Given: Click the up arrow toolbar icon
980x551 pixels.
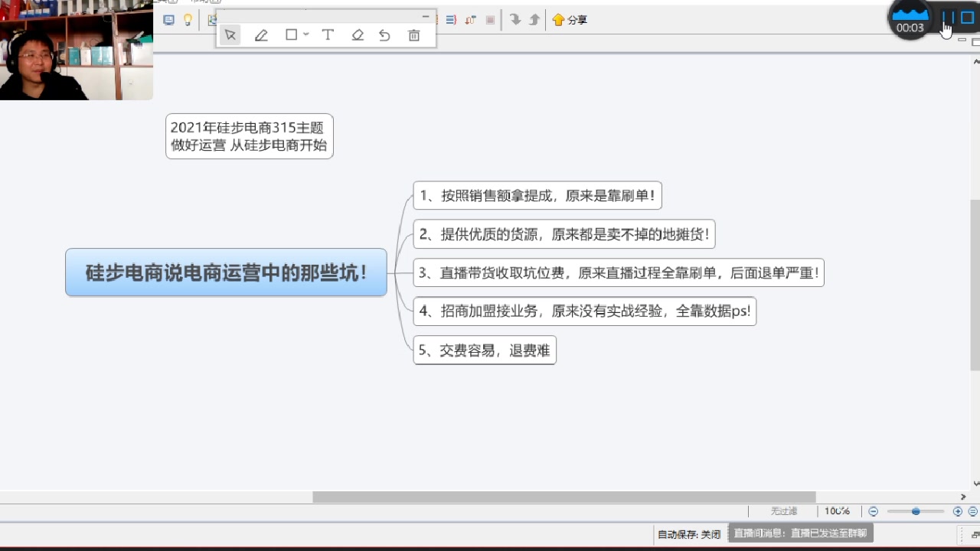Looking at the screenshot, I should pos(534,20).
